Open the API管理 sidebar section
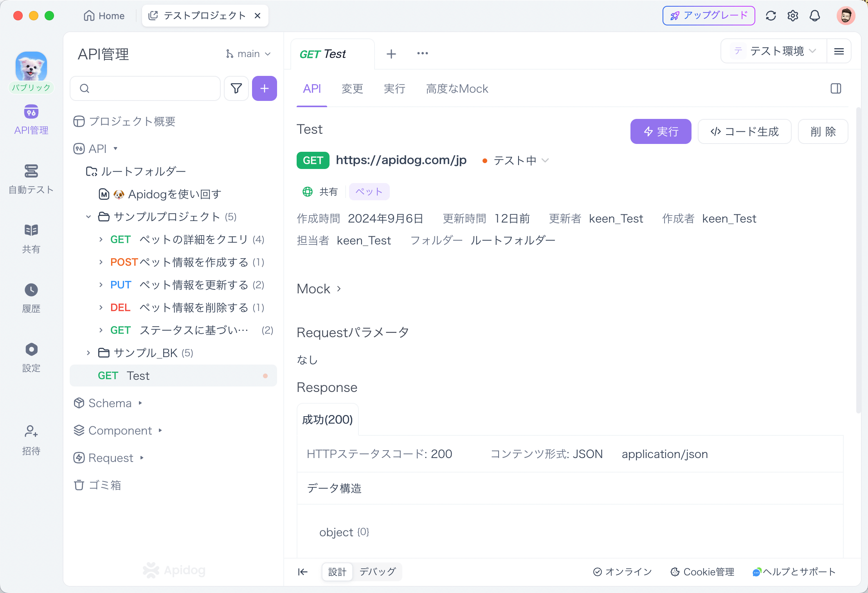 [x=31, y=119]
